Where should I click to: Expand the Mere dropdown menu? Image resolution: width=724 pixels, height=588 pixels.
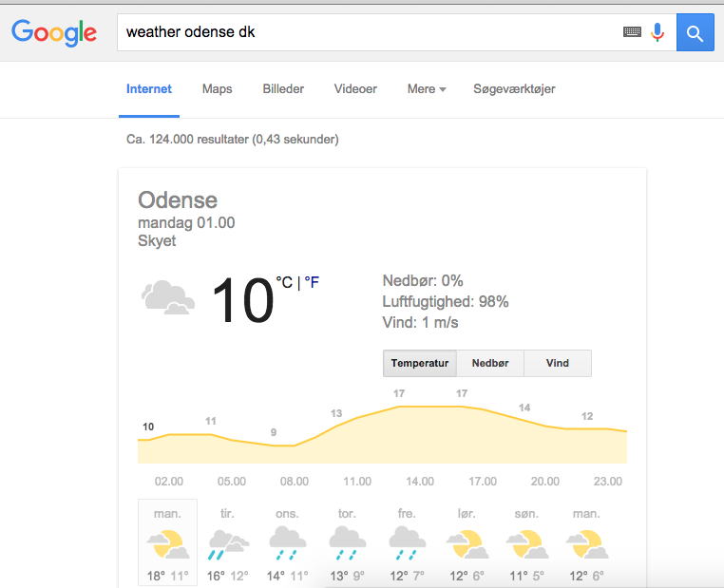coord(427,88)
